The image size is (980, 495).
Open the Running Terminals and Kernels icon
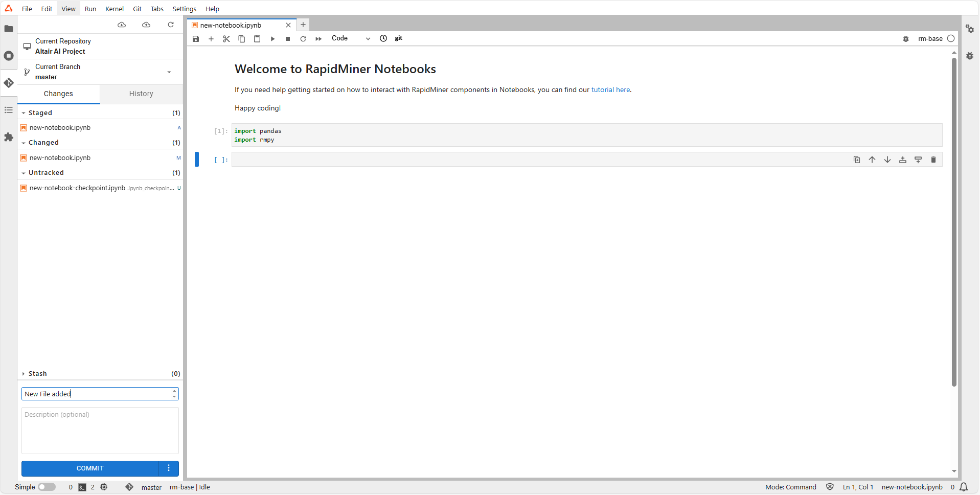pos(9,56)
